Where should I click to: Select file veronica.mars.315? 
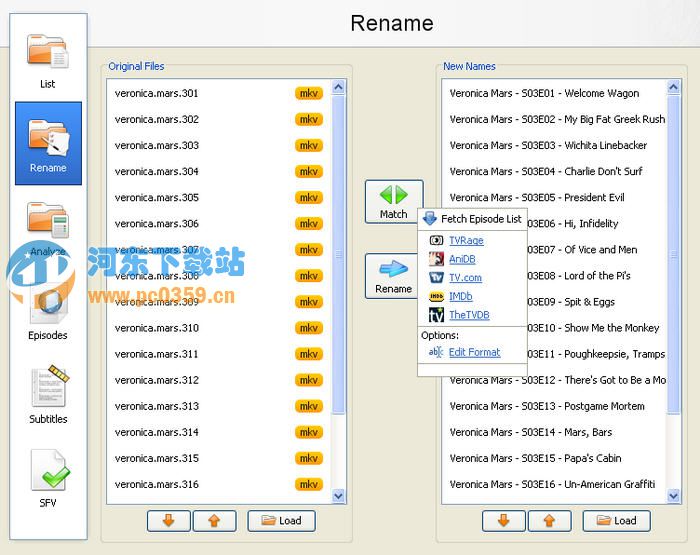(219, 459)
